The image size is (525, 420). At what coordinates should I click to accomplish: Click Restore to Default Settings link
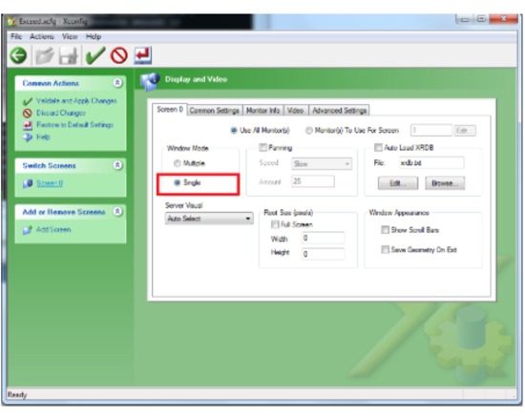point(75,125)
